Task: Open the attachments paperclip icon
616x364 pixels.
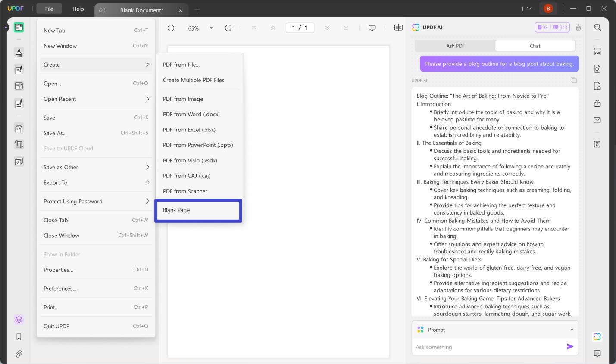Action: coord(19,354)
